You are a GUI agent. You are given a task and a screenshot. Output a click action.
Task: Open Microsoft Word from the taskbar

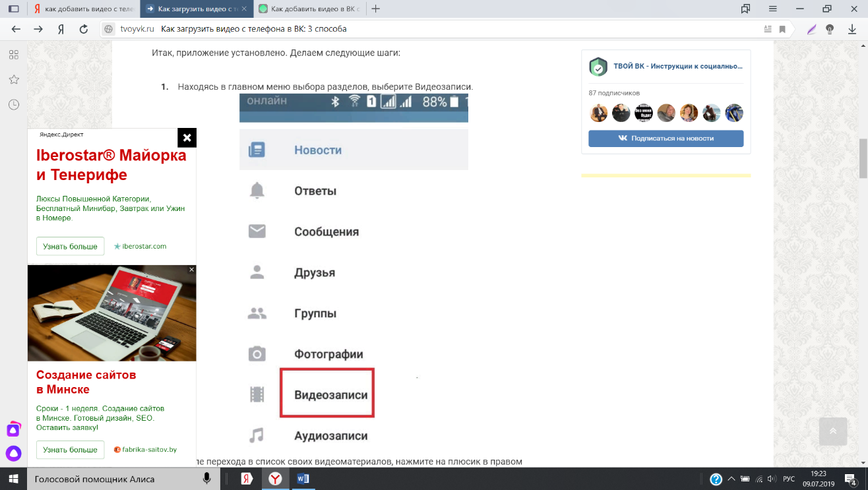(303, 479)
